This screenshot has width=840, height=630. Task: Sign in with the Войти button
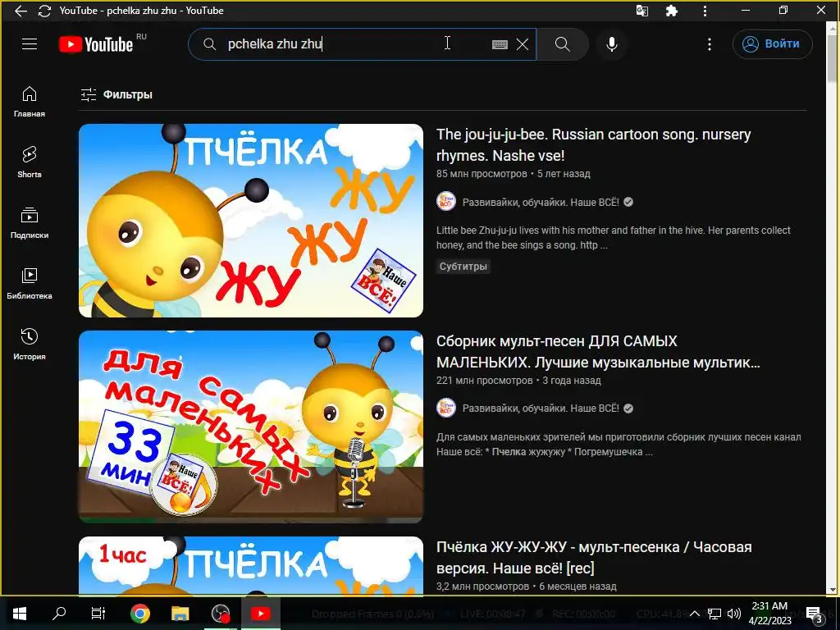pyautogui.click(x=772, y=44)
